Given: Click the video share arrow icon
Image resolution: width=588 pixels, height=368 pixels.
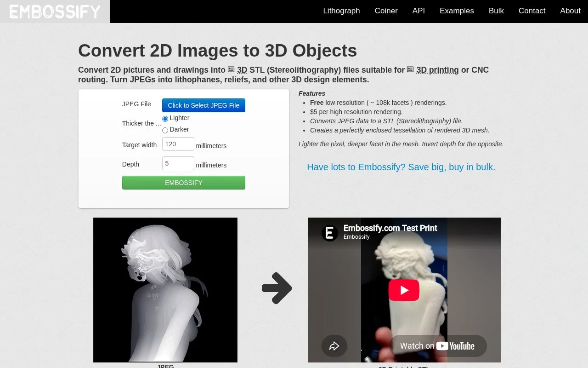Looking at the screenshot, I should 334,346.
